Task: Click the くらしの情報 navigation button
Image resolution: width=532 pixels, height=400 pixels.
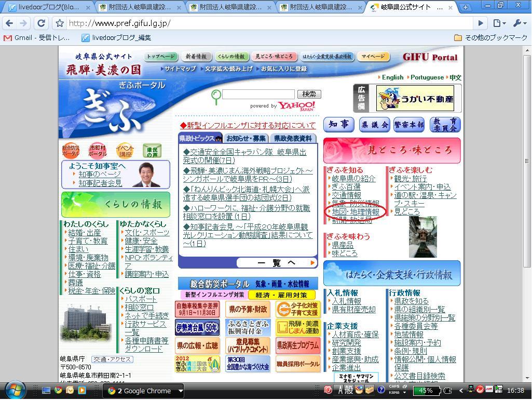Action: (x=231, y=57)
